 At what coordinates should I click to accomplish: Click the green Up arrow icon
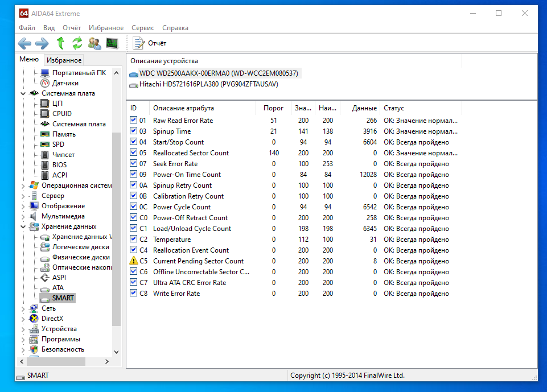(60, 43)
